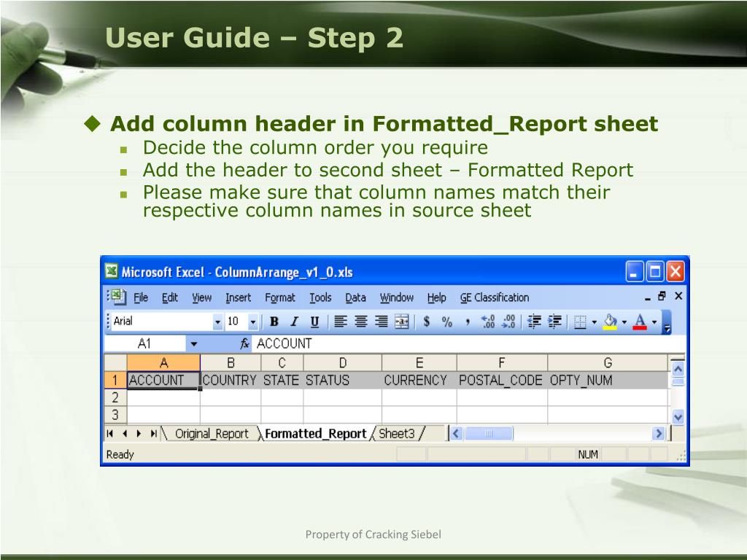Select column A header
747x560 pixels.
point(163,363)
